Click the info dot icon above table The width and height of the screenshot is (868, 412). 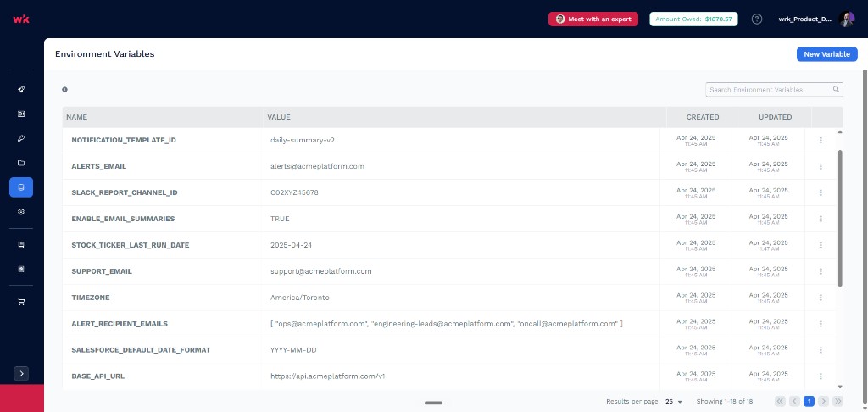64,89
